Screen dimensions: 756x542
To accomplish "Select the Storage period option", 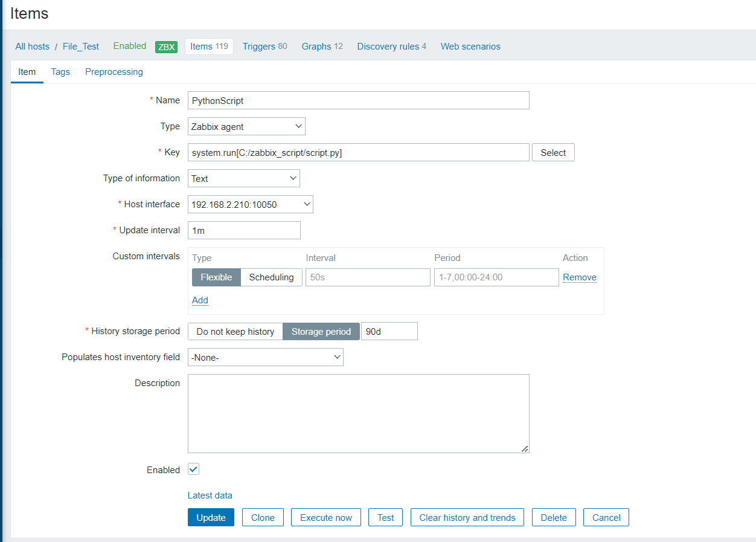I will point(321,332).
